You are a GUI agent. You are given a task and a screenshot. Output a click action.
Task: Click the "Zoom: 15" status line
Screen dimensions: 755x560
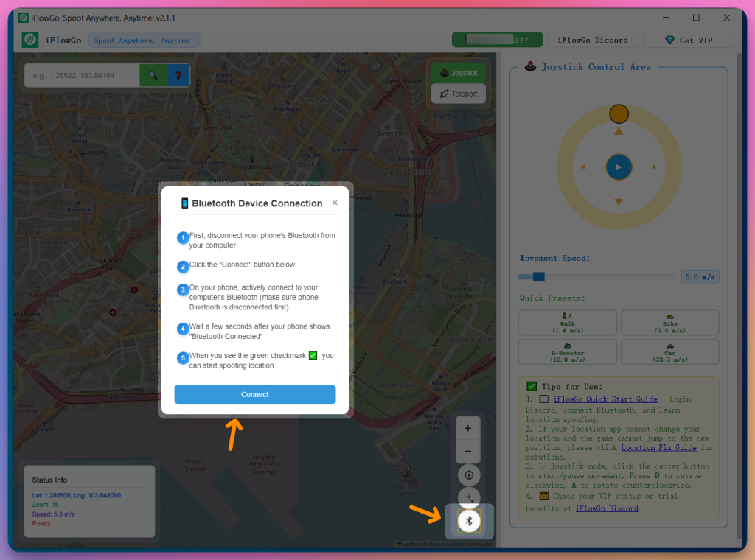pyautogui.click(x=45, y=505)
